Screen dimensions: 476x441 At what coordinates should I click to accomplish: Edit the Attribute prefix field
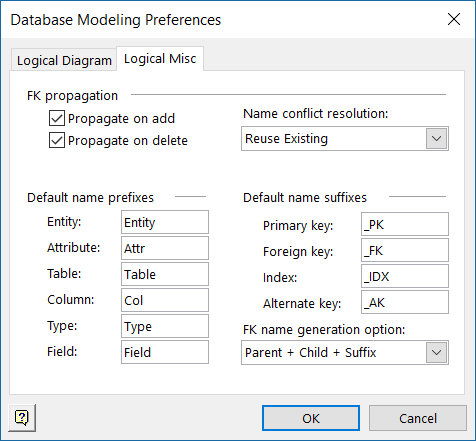[x=165, y=248]
